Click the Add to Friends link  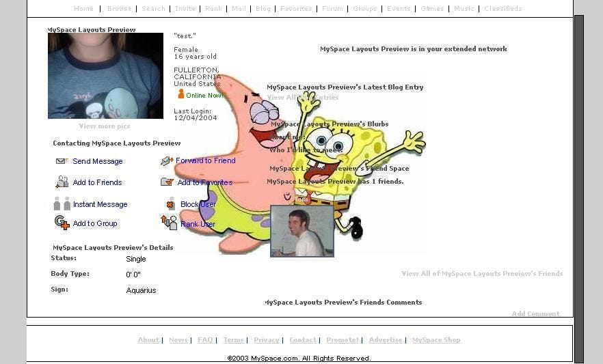click(97, 182)
